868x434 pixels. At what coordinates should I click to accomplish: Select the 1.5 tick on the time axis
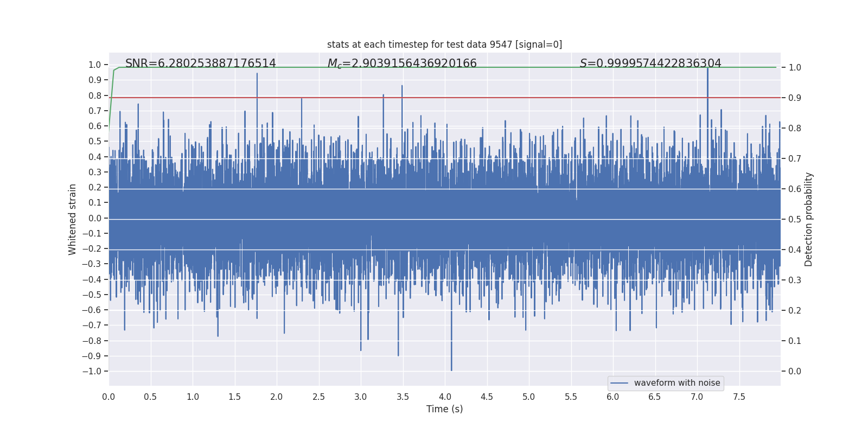[x=234, y=397]
